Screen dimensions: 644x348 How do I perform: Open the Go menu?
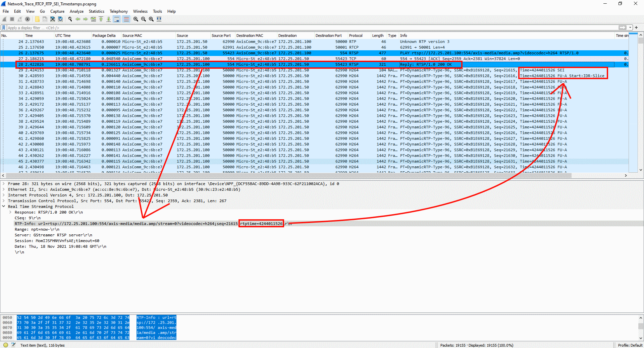(42, 11)
